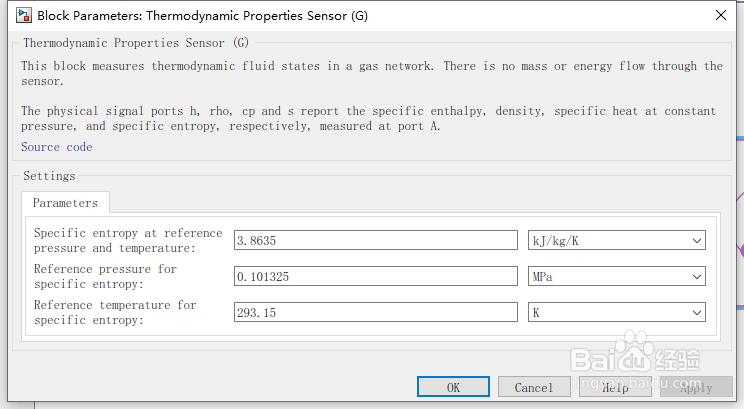Close the Block Parameters dialog

click(x=720, y=16)
